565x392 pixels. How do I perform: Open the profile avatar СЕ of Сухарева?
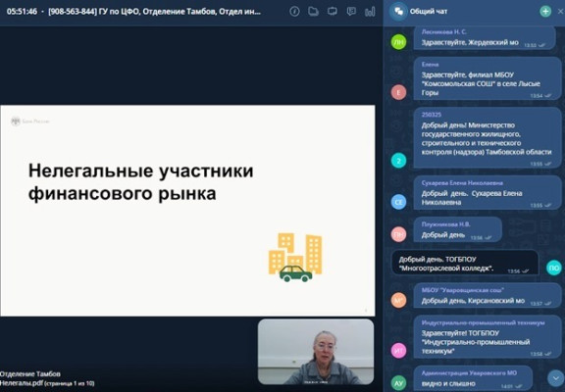[398, 202]
